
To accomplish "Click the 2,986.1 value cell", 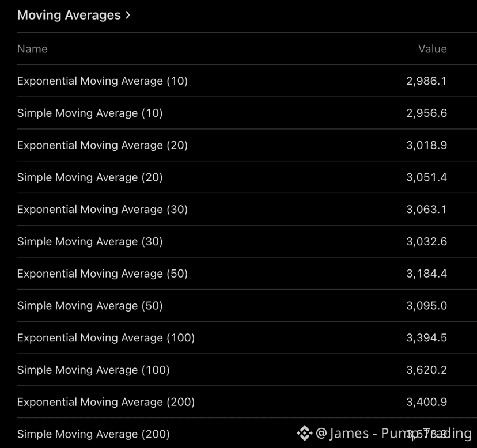I will pyautogui.click(x=426, y=81).
